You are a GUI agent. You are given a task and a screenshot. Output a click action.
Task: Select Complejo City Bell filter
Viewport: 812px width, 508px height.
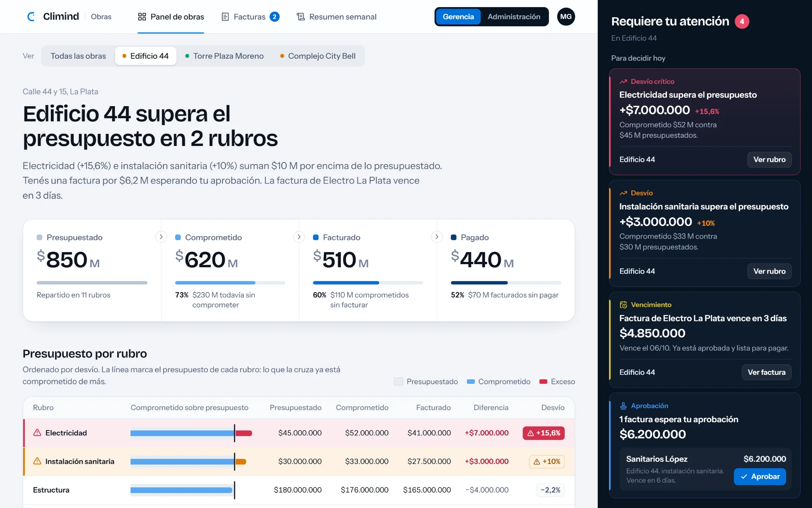point(318,56)
